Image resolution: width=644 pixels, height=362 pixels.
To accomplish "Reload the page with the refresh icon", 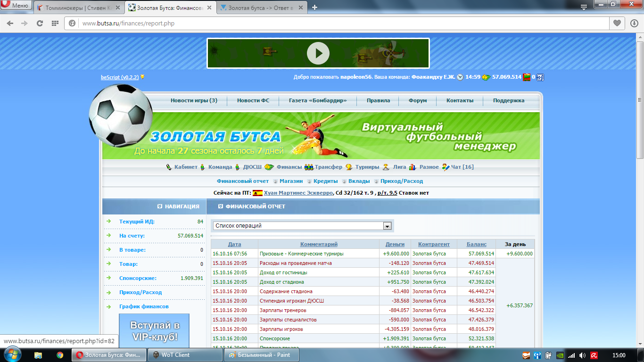I will pos(40,23).
